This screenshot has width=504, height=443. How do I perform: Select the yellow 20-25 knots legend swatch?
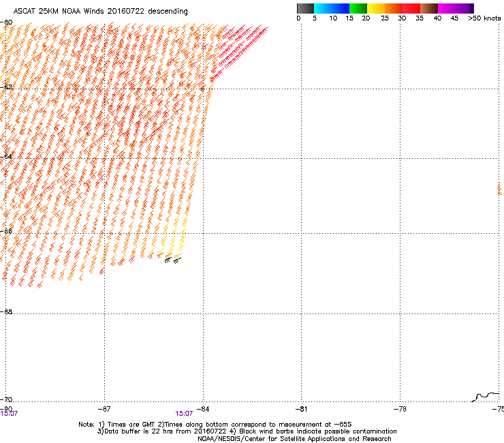pos(376,8)
